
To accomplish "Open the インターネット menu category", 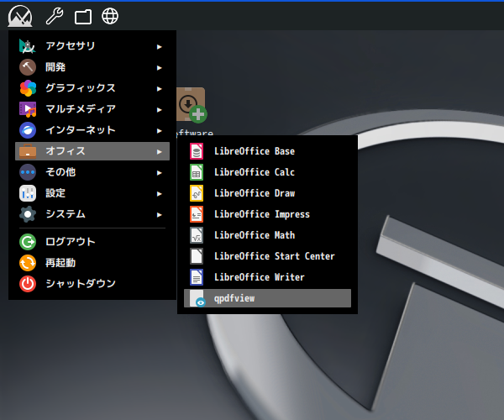I will coord(80,130).
